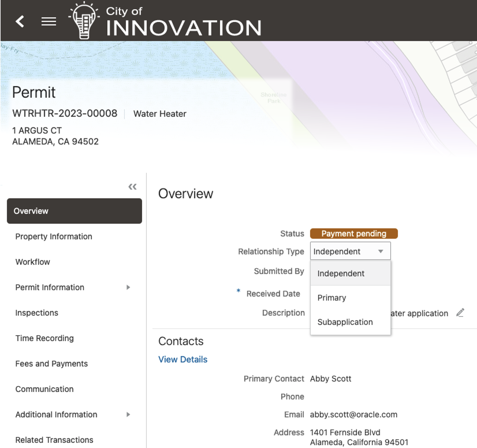Click the back arrow in the header
Image resolution: width=477 pixels, height=448 pixels.
coord(20,21)
